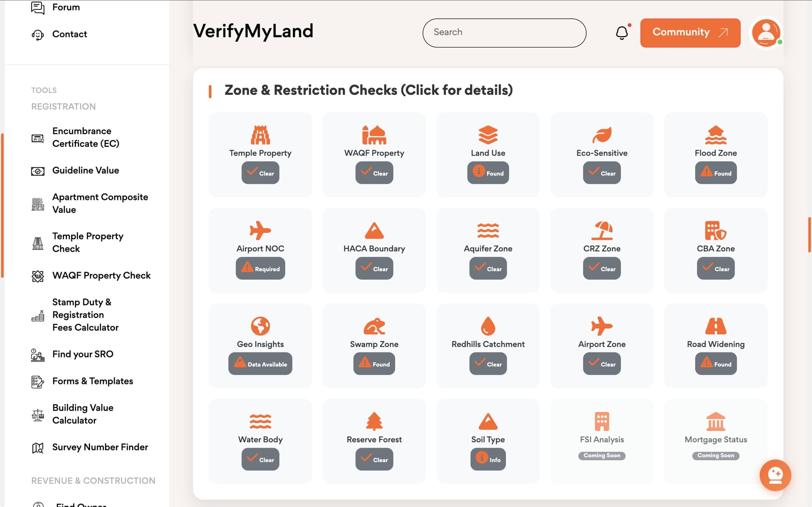This screenshot has width=812, height=507.
Task: Click Info badge under Soil Type
Action: [488, 459]
